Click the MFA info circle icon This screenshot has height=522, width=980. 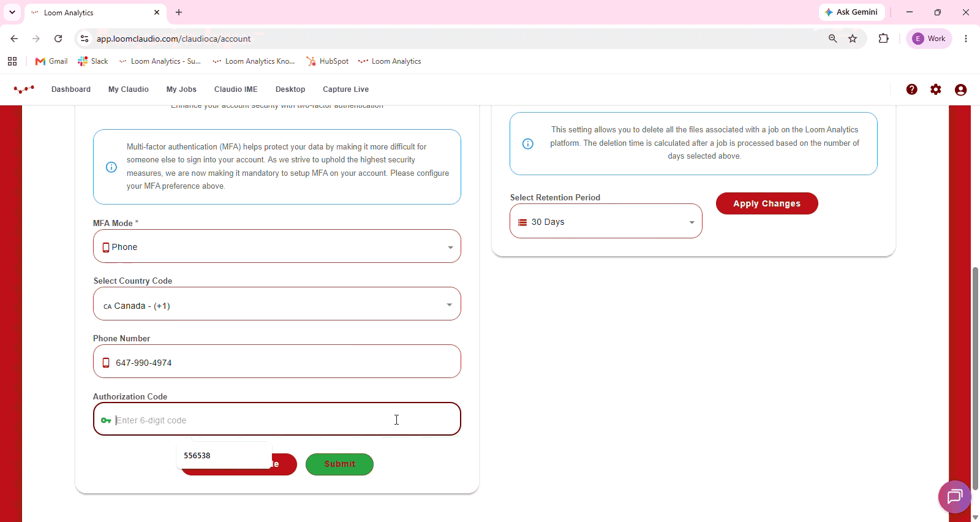point(111,167)
